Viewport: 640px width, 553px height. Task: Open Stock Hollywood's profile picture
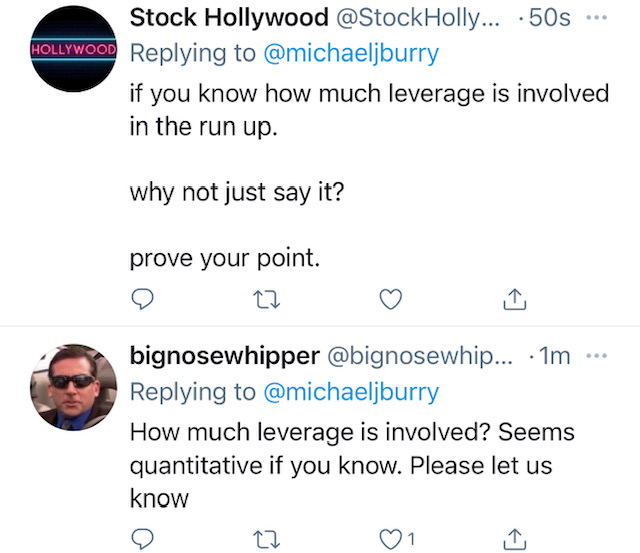73,49
